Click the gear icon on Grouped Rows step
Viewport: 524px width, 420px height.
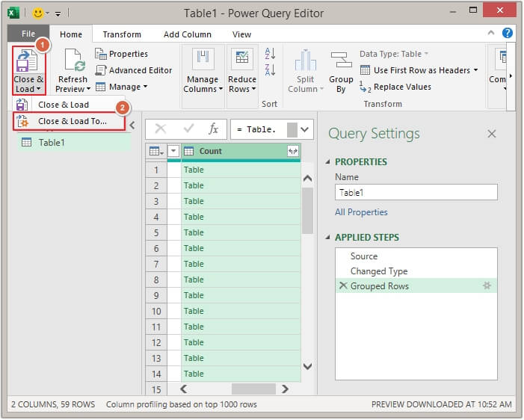pos(487,286)
